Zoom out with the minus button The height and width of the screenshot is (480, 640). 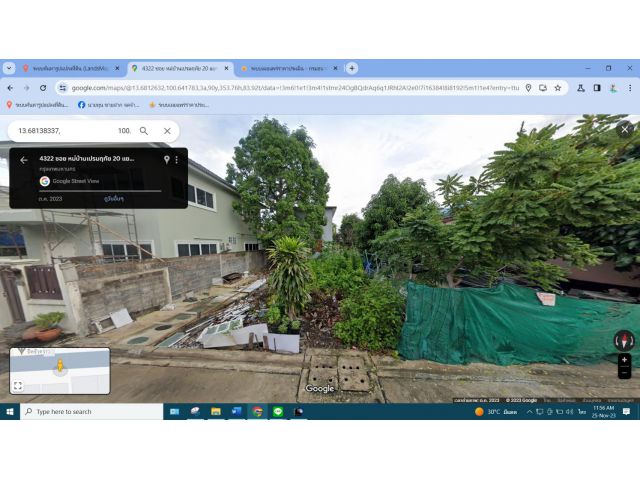624,372
